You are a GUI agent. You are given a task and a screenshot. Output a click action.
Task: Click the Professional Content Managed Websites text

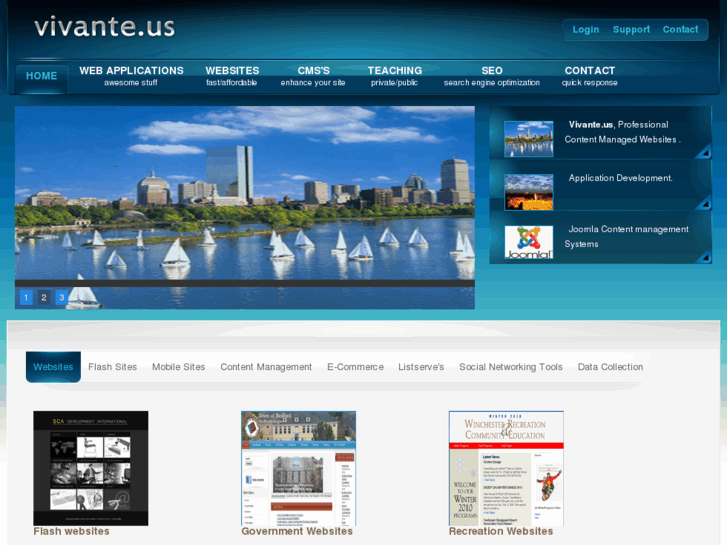622,132
